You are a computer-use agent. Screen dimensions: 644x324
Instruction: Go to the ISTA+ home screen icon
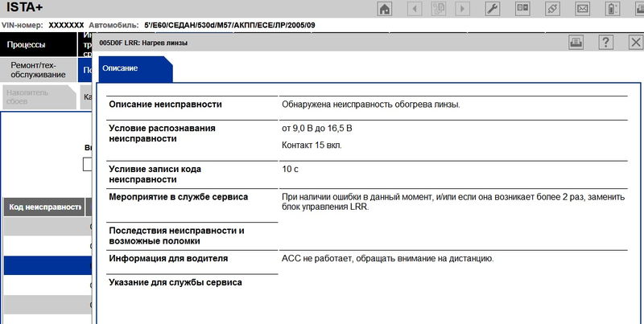tap(386, 10)
